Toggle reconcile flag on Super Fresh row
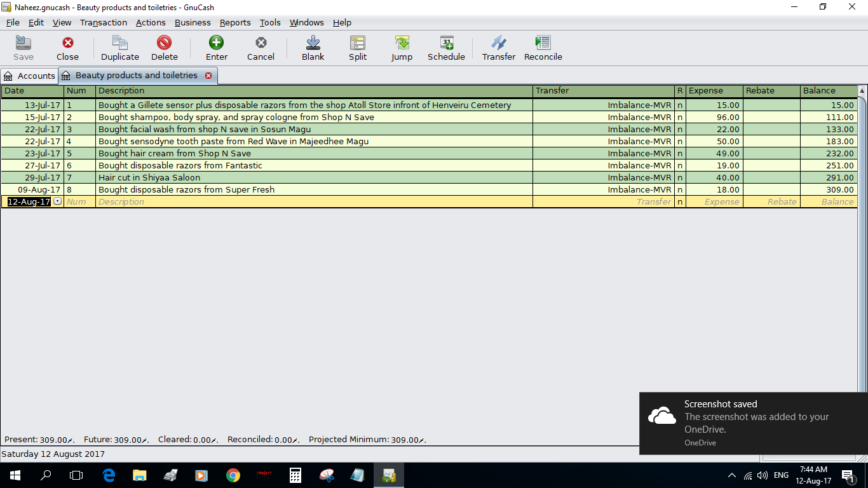This screenshot has width=868, height=488. 680,189
